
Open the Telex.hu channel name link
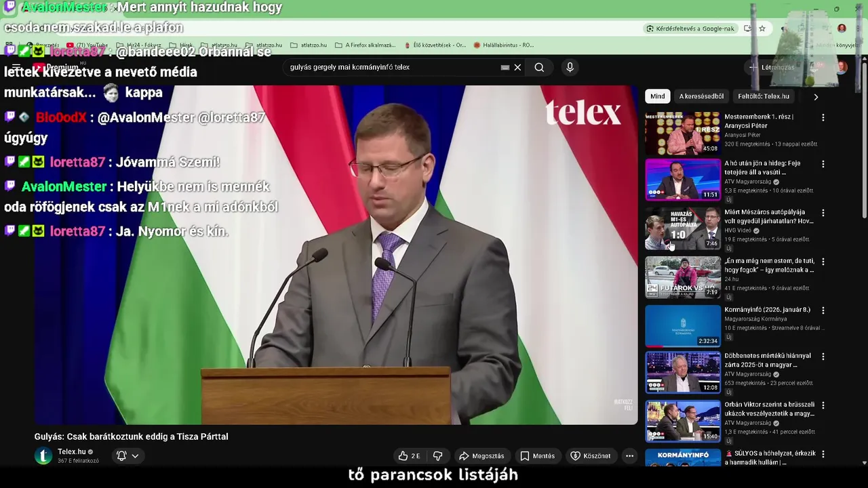tap(72, 451)
